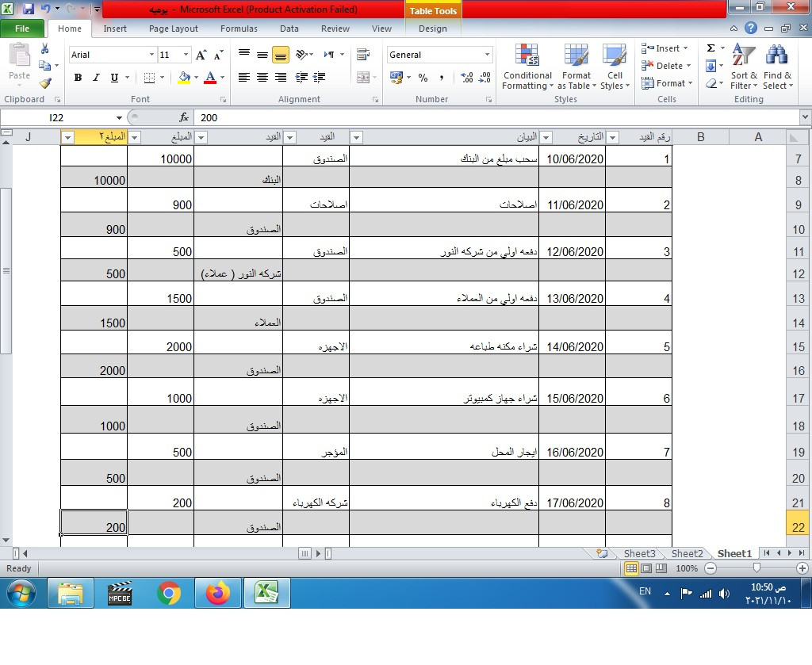Decrease font size with Shrink Font
This screenshot has height=665, width=812.
click(219, 55)
